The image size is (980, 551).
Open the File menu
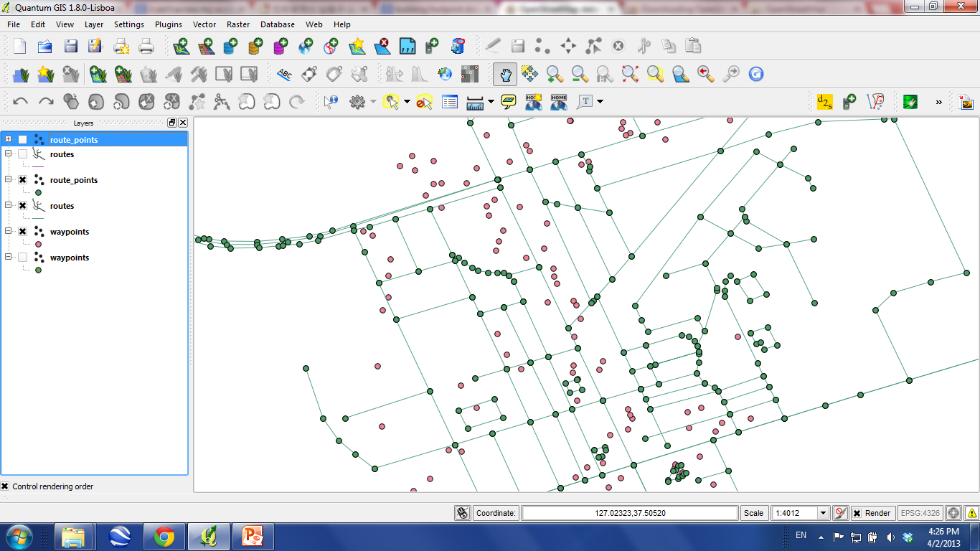[14, 24]
